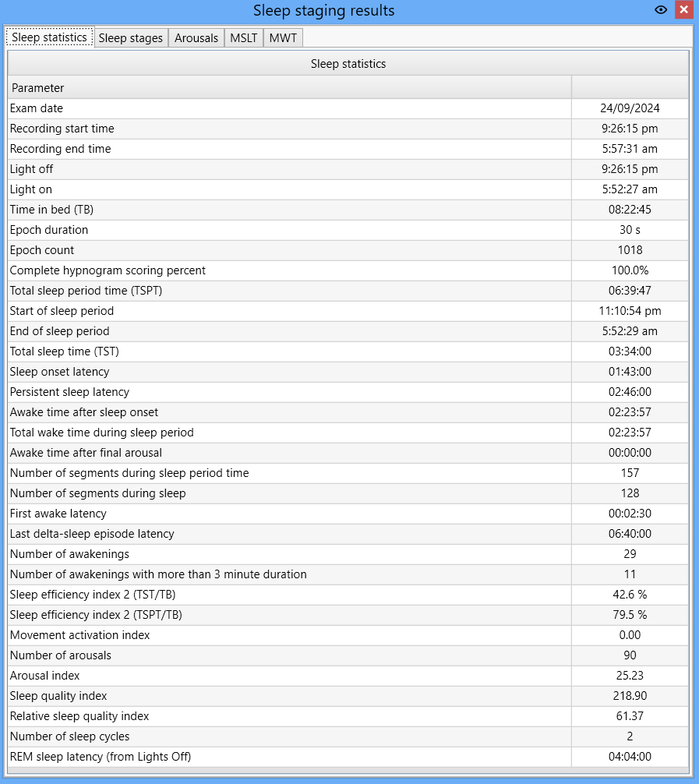Click the Parameter column header
This screenshot has width=699, height=784.
coord(290,88)
